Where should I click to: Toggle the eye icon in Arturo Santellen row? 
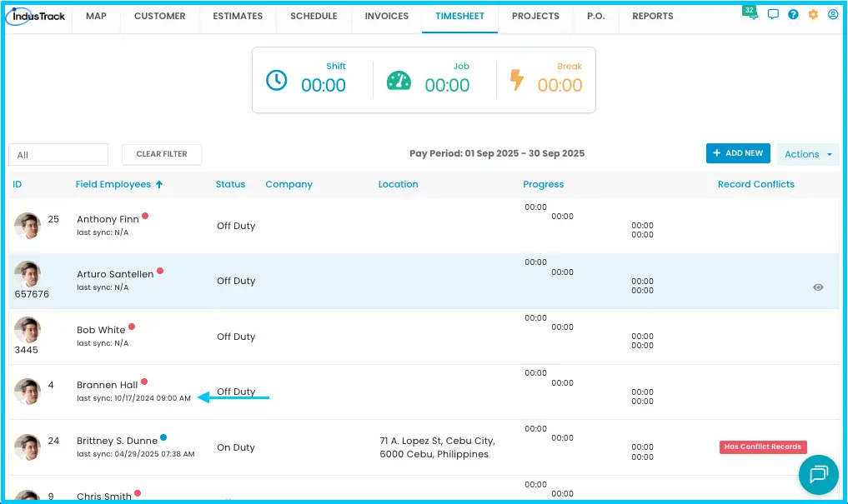coord(818,287)
